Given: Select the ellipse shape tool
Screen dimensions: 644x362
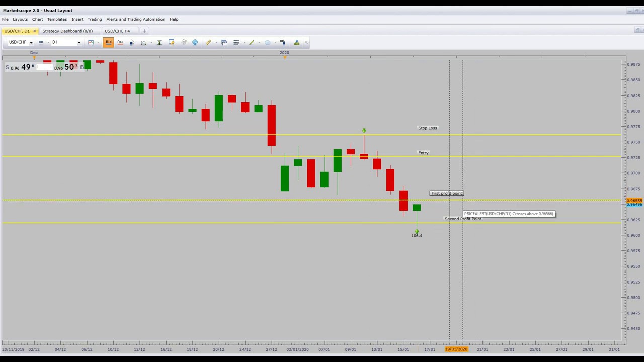Looking at the screenshot, I should click(x=267, y=42).
